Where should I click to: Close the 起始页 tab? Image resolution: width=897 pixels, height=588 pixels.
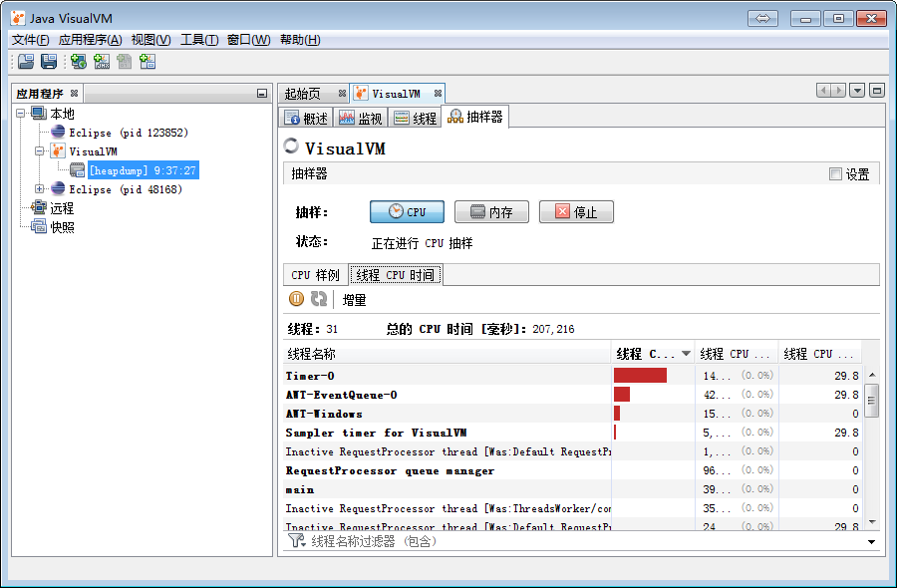coord(342,94)
